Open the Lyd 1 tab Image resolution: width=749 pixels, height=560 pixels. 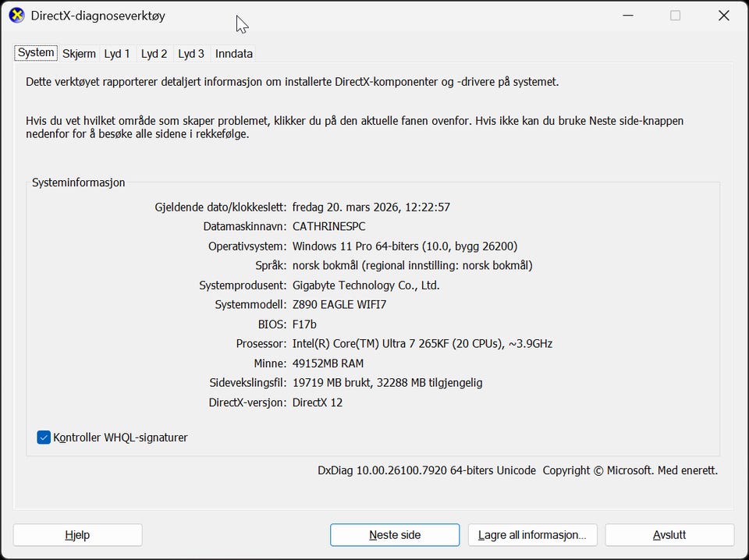click(x=117, y=54)
